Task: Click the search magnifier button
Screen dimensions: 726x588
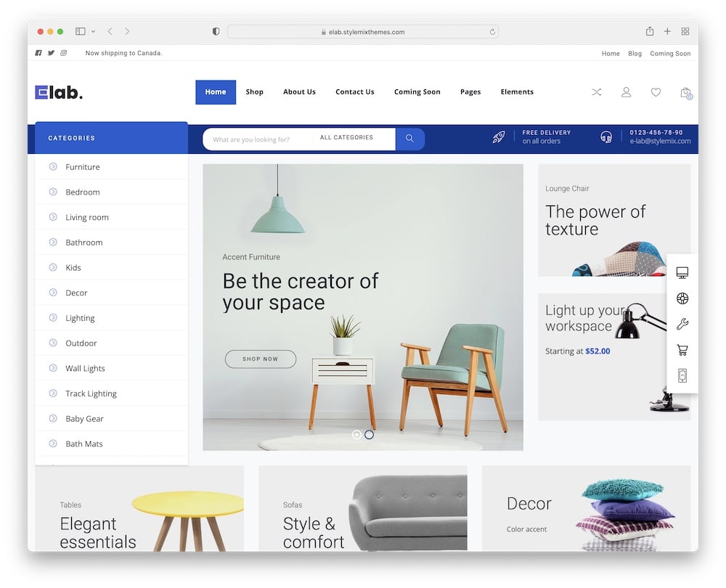Action: [409, 139]
